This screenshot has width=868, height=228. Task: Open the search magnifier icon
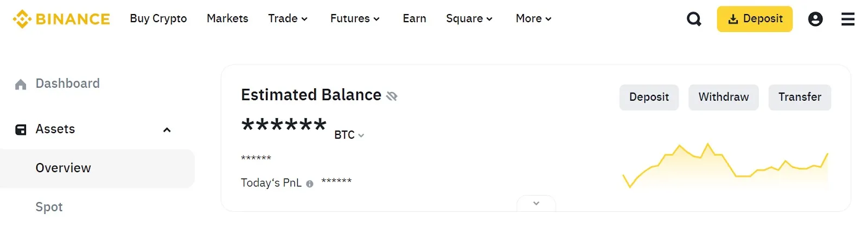694,19
